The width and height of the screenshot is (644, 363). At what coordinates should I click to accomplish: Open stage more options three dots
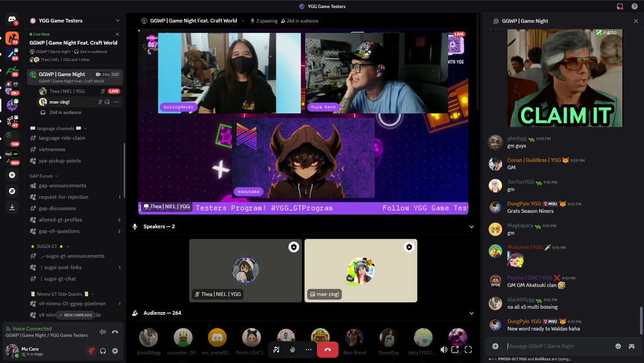309,350
